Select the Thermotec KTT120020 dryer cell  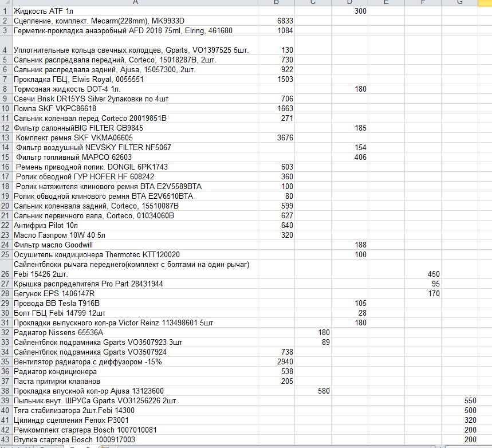click(x=135, y=254)
